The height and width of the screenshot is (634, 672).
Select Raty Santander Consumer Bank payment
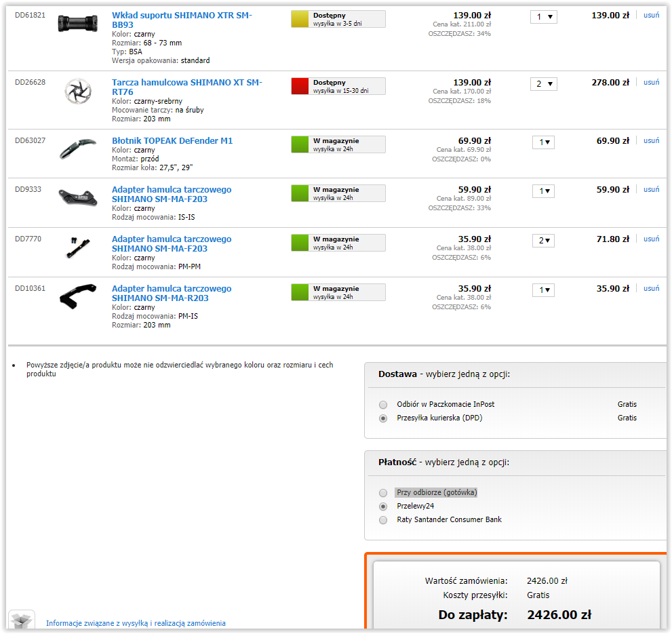pyautogui.click(x=383, y=520)
